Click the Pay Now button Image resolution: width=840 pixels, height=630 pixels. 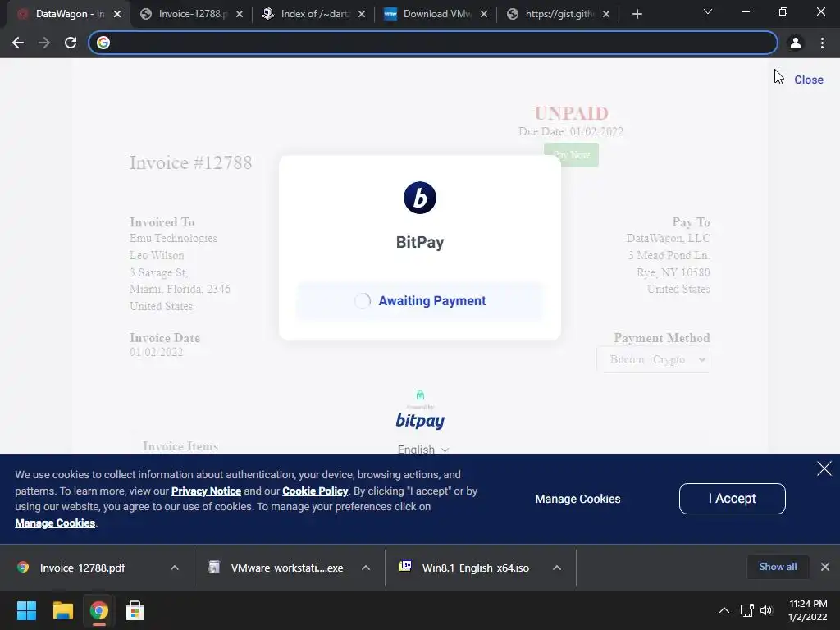click(571, 155)
